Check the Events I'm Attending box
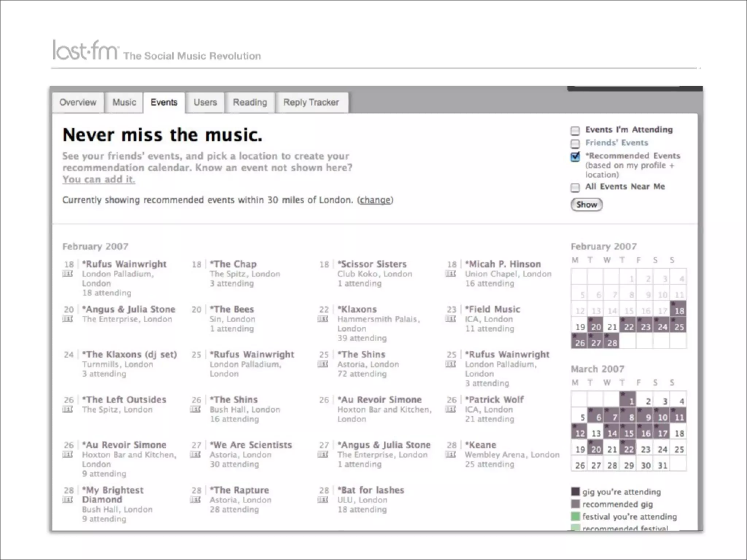Image resolution: width=747 pixels, height=560 pixels. click(575, 131)
